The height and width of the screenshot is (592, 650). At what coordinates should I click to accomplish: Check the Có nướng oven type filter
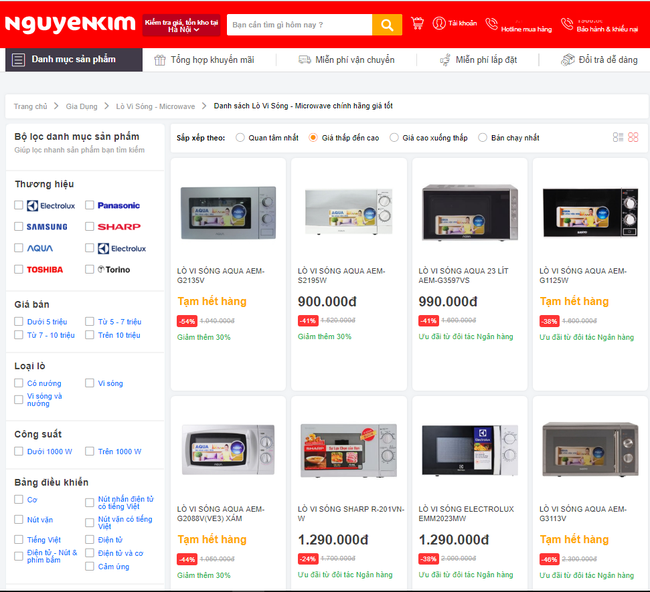coord(19,383)
